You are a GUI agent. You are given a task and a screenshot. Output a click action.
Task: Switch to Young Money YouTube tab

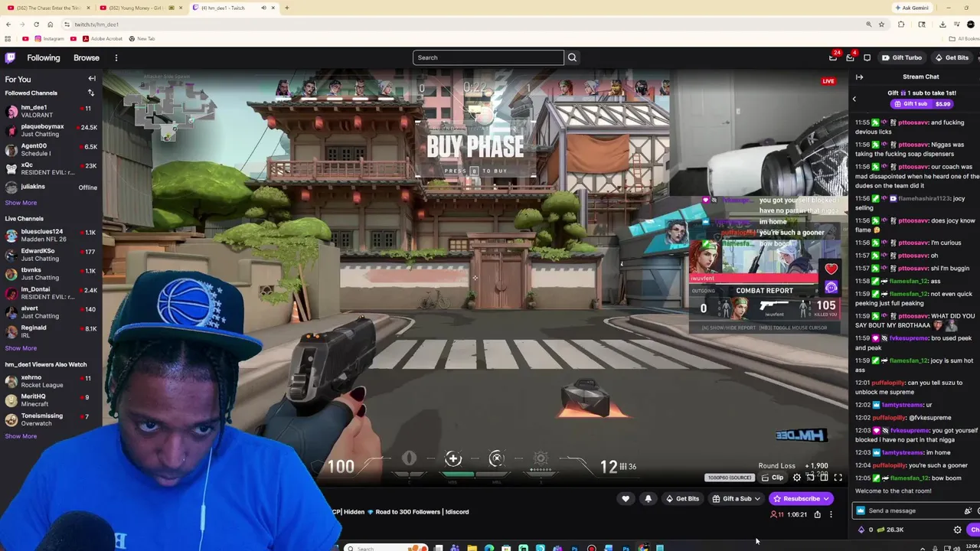[140, 8]
